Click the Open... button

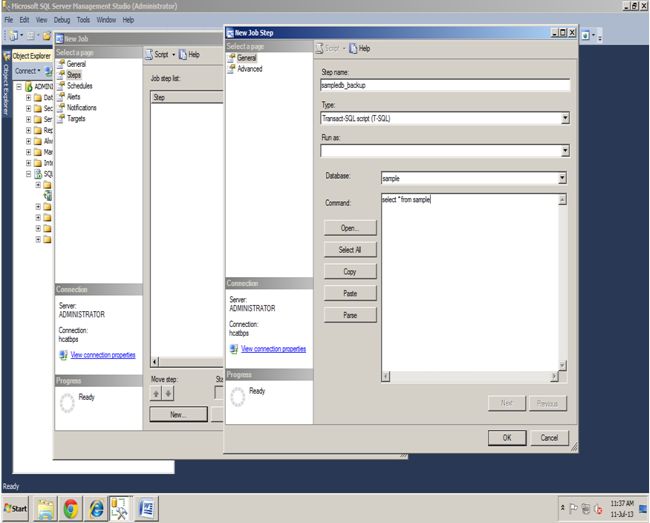coord(350,228)
